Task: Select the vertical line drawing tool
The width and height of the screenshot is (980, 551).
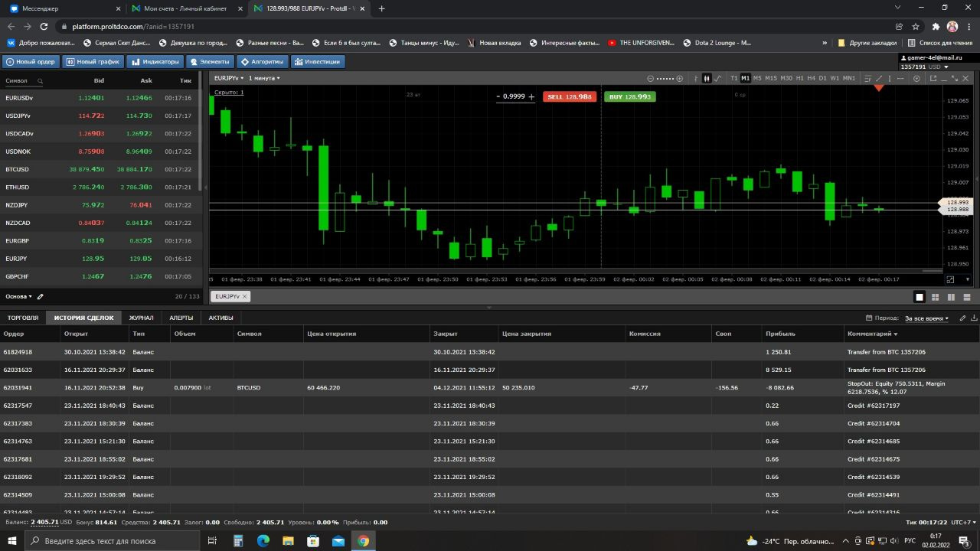Action: point(890,78)
